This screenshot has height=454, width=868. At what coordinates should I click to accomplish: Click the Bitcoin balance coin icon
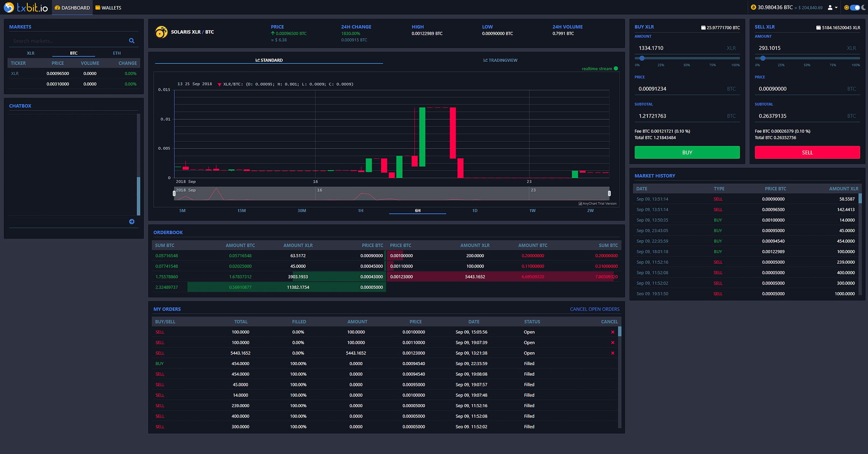pyautogui.click(x=753, y=7)
